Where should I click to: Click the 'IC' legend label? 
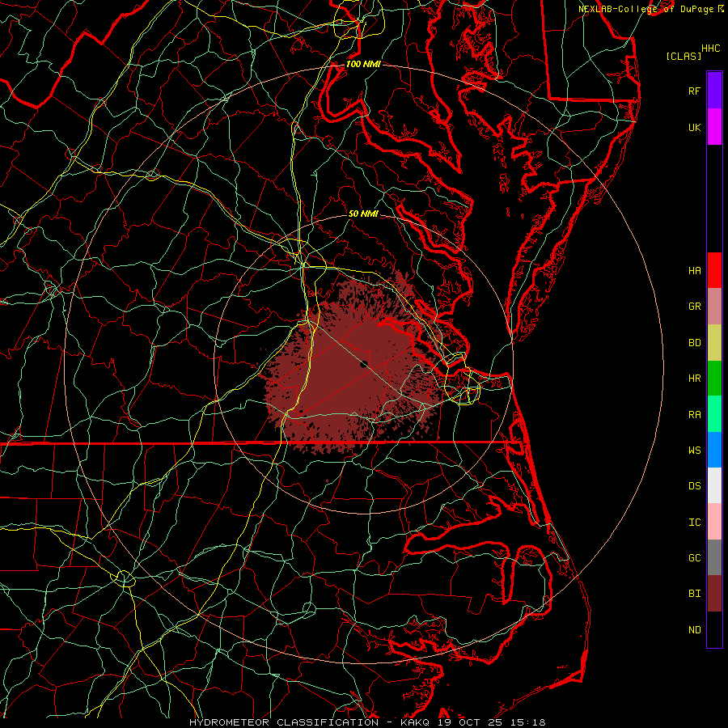click(x=694, y=522)
